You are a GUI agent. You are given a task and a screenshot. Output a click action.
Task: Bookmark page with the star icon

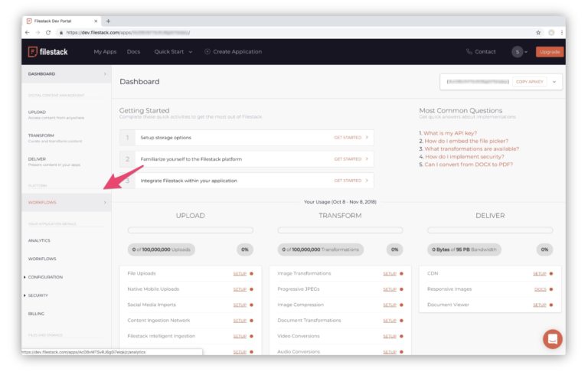[x=538, y=32]
